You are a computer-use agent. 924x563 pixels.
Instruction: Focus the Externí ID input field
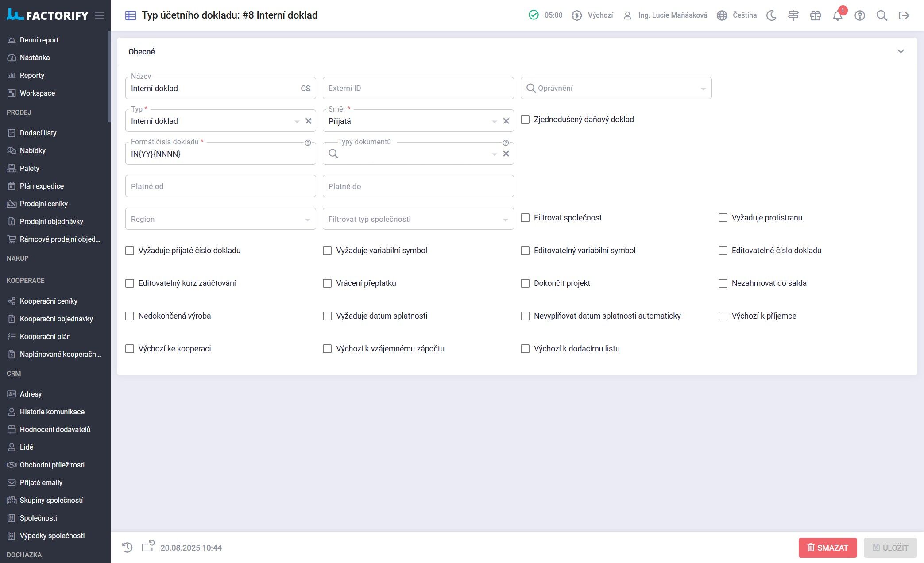coord(418,88)
